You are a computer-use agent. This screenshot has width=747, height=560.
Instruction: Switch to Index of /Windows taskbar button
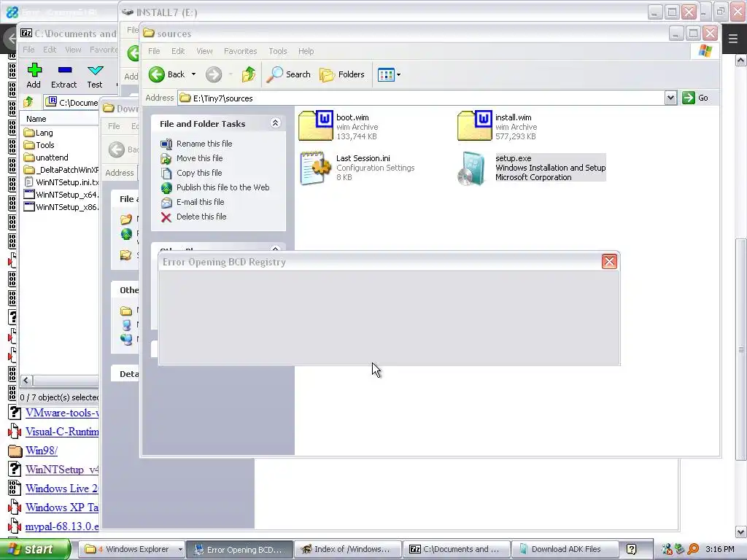click(347, 549)
